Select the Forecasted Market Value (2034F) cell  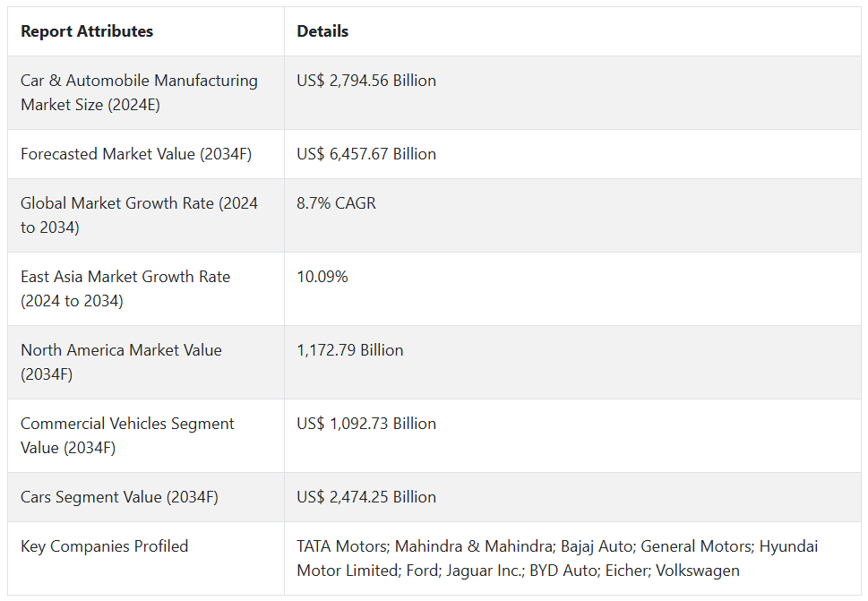coord(136,154)
